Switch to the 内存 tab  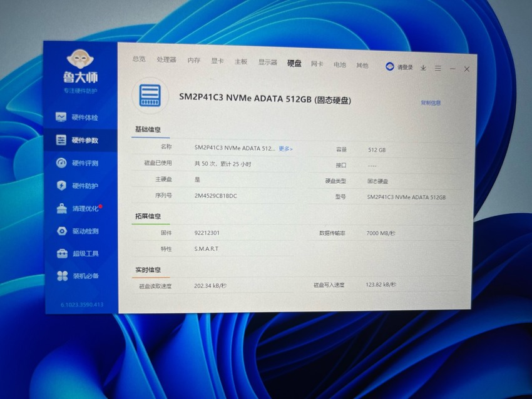pos(194,60)
